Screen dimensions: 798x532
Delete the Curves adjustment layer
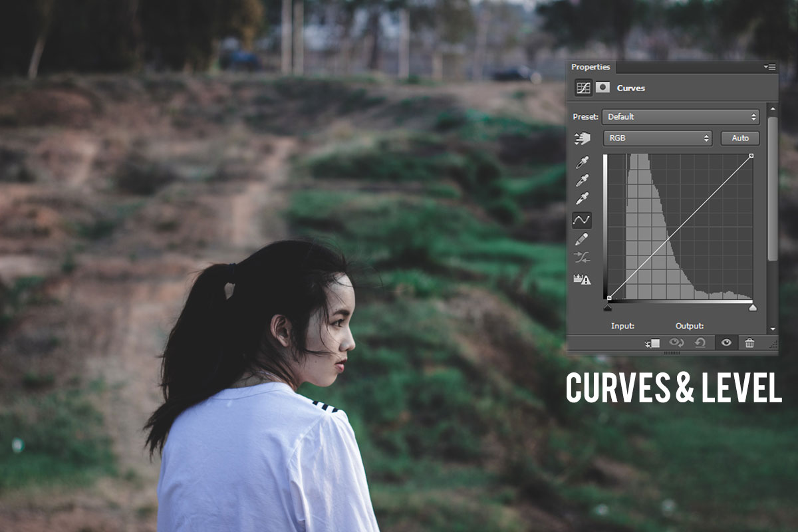[x=749, y=343]
